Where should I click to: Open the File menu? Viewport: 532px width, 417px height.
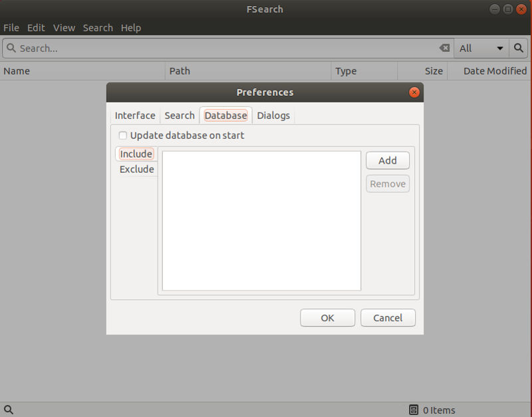coord(11,27)
